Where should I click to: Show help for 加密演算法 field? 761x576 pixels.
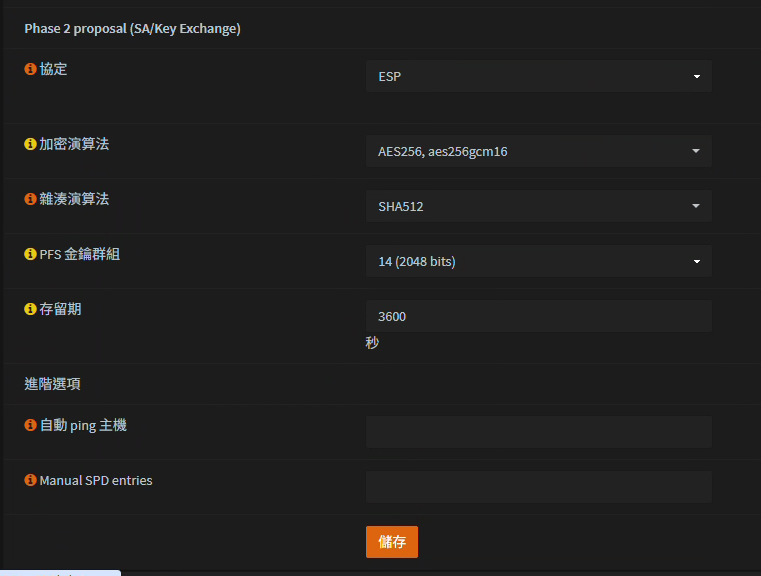(x=30, y=144)
